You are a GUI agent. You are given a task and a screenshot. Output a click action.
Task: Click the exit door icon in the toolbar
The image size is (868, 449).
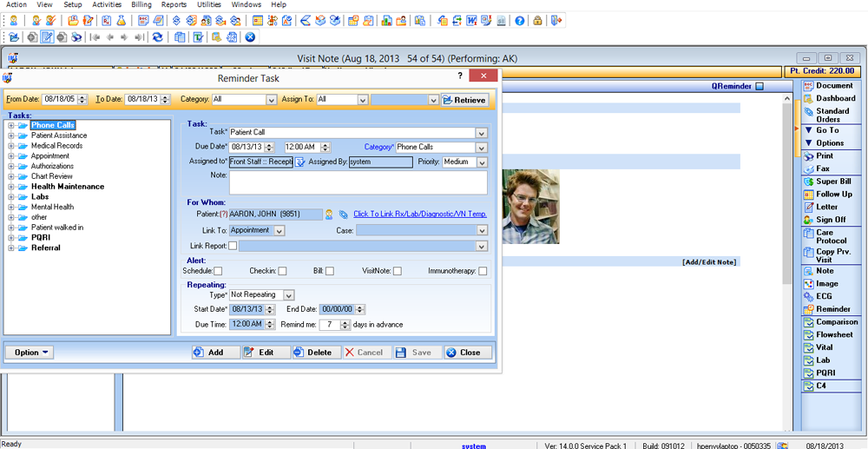pyautogui.click(x=557, y=21)
